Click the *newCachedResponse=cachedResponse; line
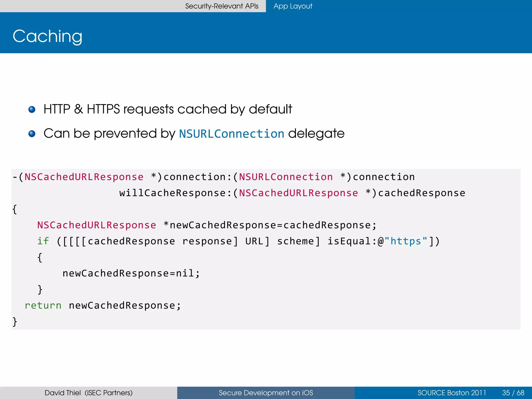This screenshot has width=532, height=399. [x=207, y=225]
